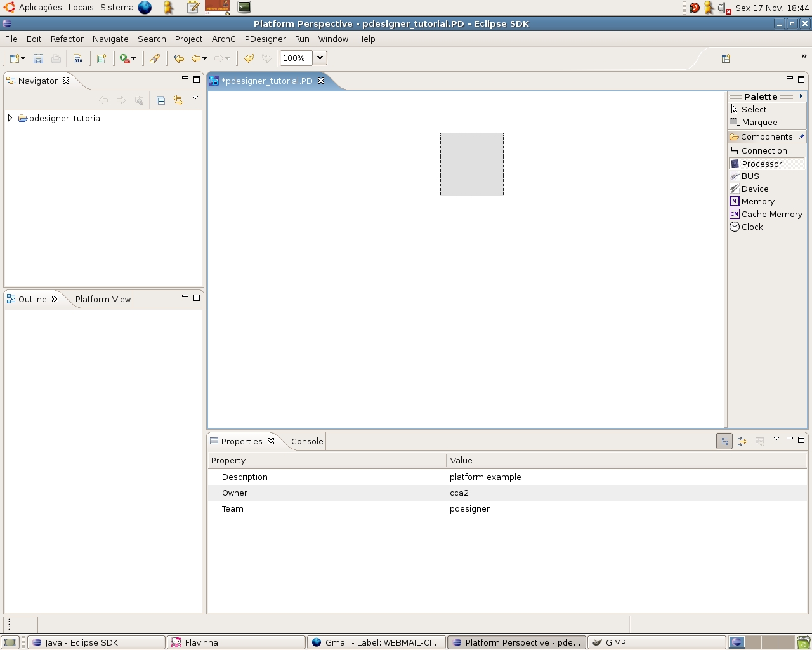Pick the Clock component in Palette
The height and width of the screenshot is (650, 812).
click(x=747, y=227)
